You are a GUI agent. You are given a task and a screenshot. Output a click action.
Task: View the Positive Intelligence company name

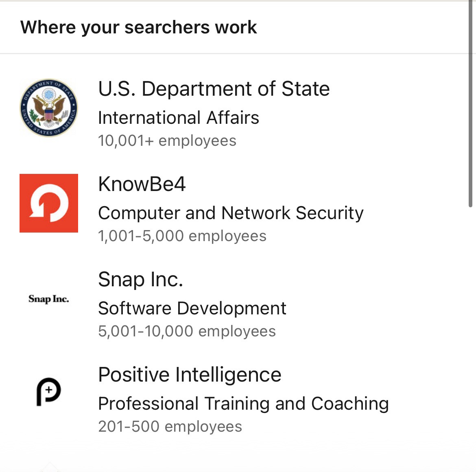tap(190, 375)
